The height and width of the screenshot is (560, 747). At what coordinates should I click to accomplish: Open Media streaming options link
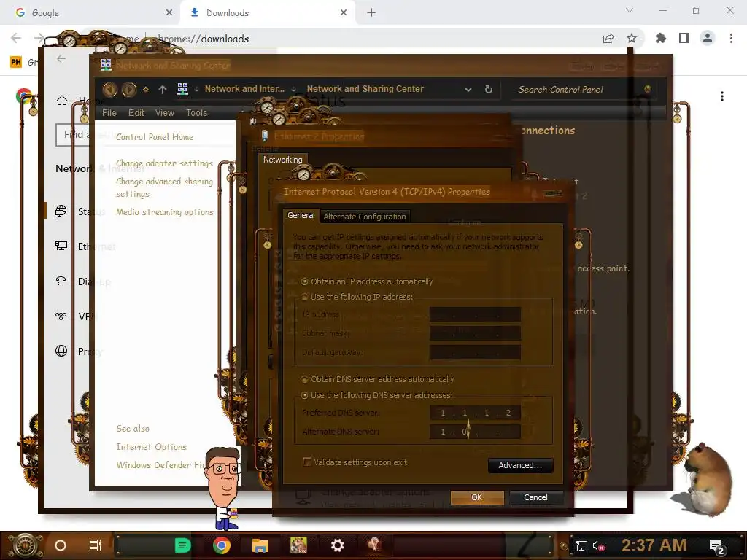point(165,212)
